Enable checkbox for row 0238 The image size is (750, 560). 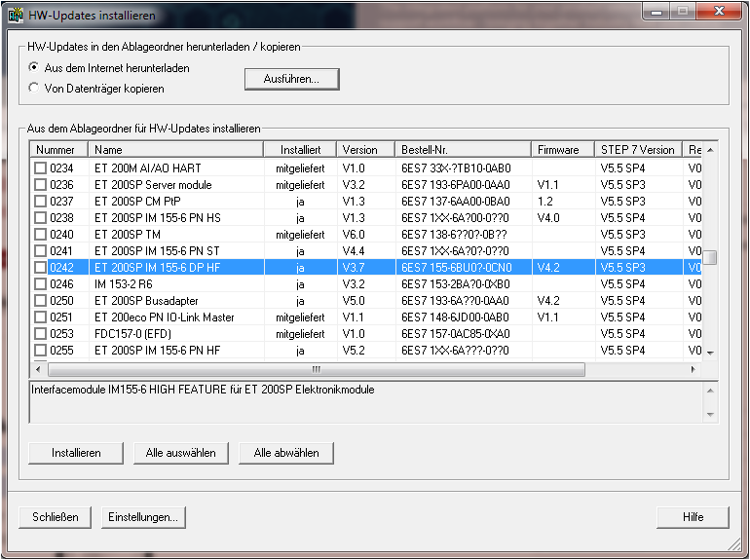pyautogui.click(x=41, y=217)
